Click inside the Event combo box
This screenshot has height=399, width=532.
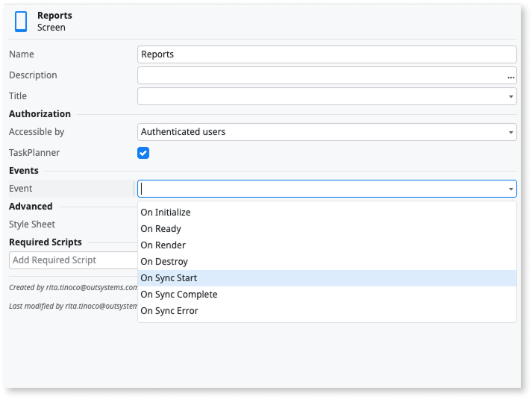click(327, 189)
